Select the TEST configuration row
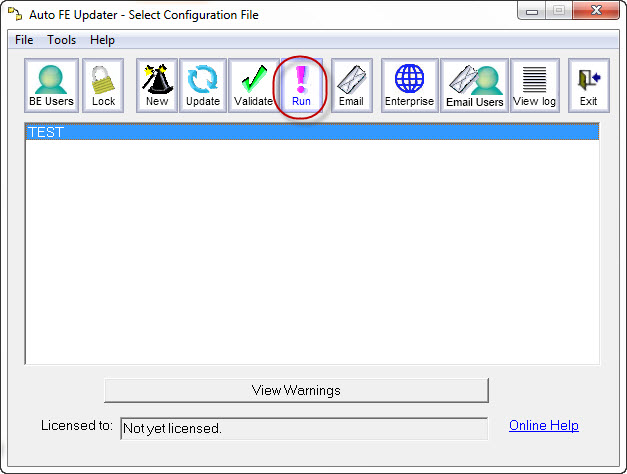 tap(312, 132)
